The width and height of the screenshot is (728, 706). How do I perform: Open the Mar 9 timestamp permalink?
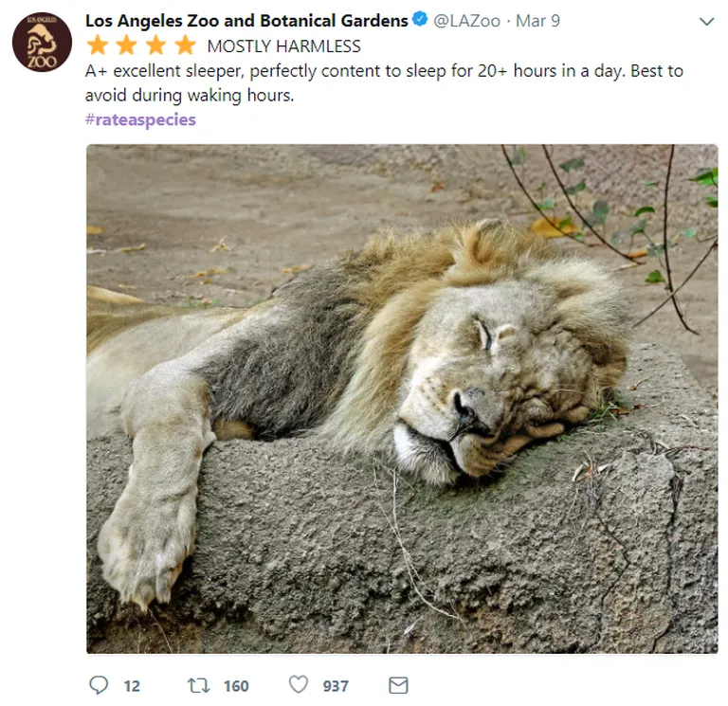pos(537,21)
